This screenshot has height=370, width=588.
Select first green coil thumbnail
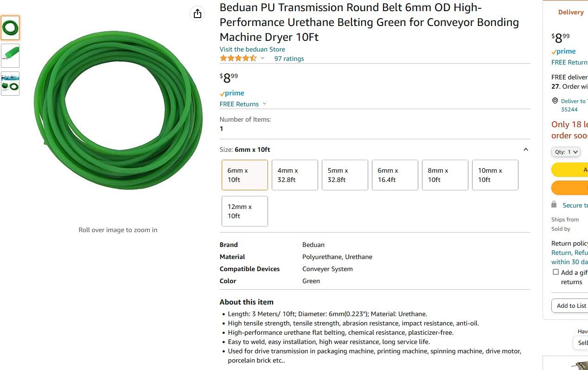(10, 28)
